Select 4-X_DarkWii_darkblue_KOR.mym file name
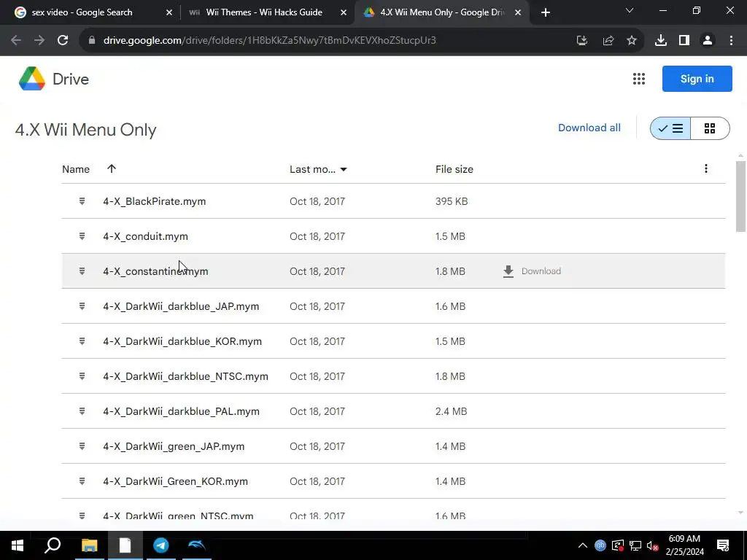This screenshot has width=747, height=560. pyautogui.click(x=182, y=341)
